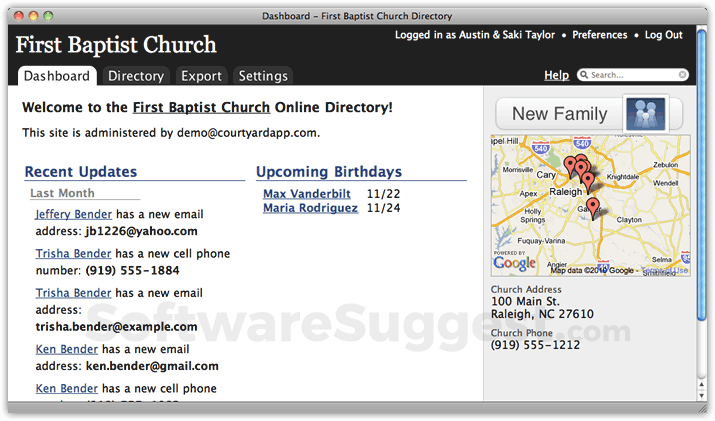Viewport: 715px width, 421px height.
Task: Click the bottom map pin near Garner
Action: [x=592, y=208]
